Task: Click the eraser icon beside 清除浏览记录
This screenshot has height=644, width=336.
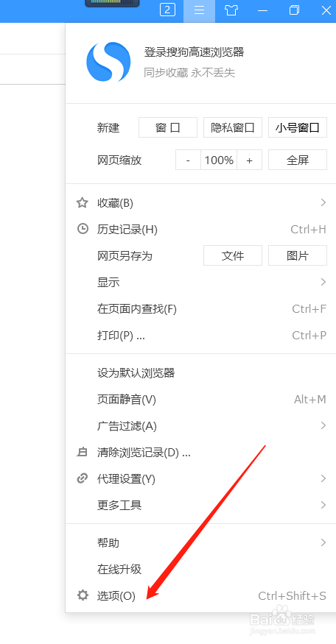Action: click(83, 452)
